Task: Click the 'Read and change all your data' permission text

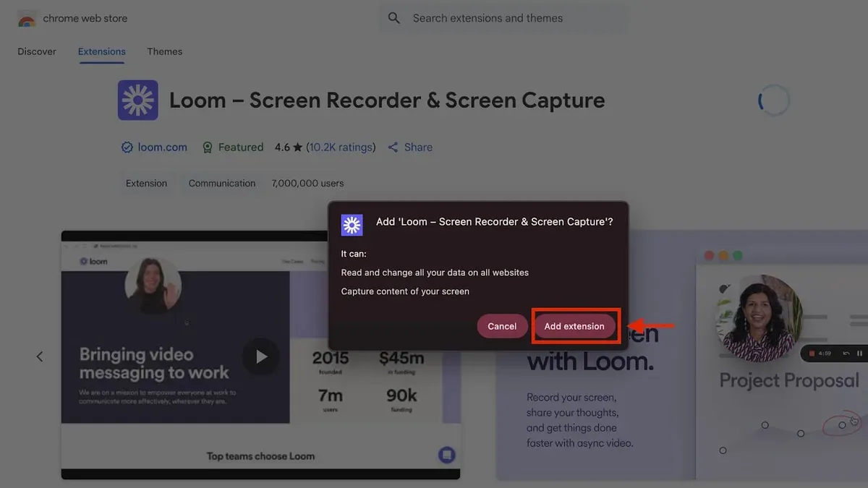Action: (435, 273)
